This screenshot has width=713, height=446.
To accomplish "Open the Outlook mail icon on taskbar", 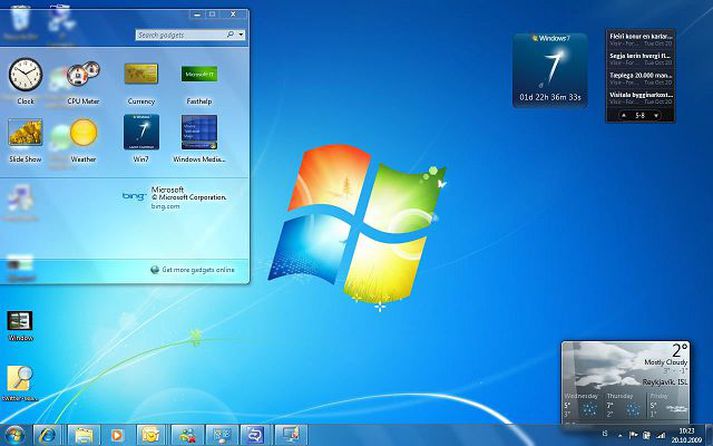I will click(x=151, y=435).
